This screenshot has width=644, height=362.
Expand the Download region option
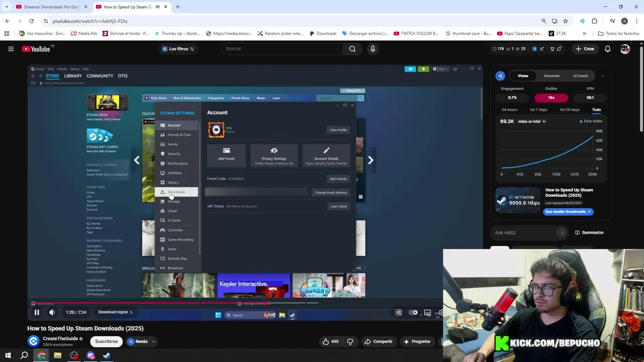(x=115, y=312)
